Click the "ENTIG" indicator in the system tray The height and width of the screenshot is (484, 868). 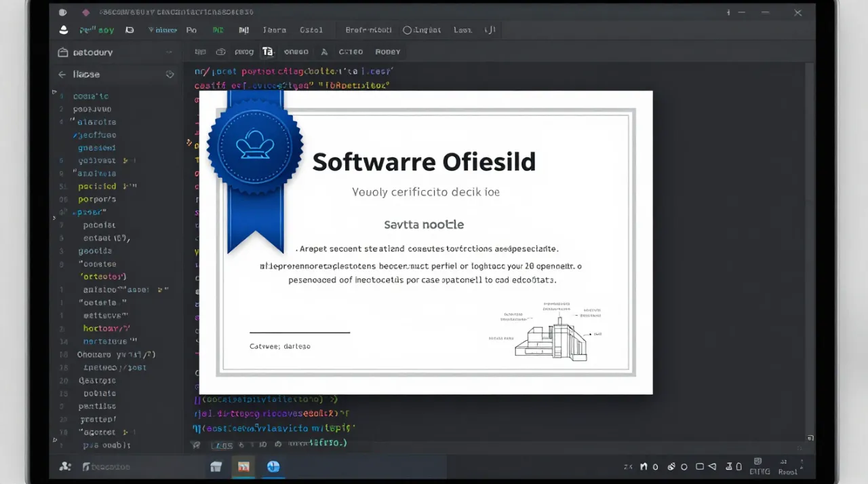coord(759,472)
